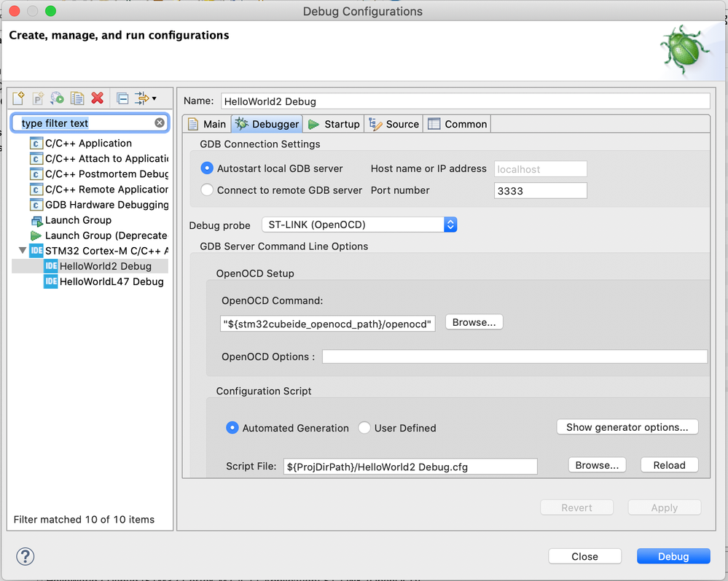728x581 pixels.
Task: Switch to the Main tab
Action: coord(207,124)
